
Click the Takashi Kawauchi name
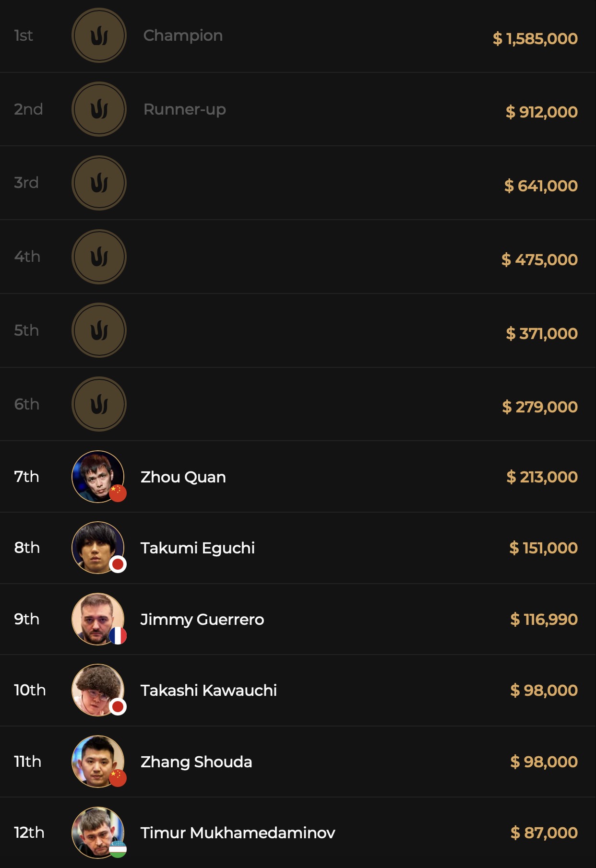209,691
